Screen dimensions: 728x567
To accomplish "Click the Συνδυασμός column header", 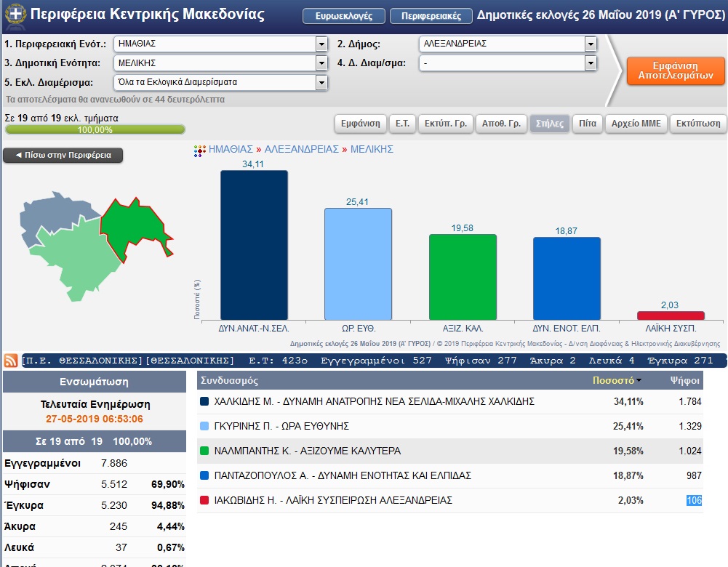I will pyautogui.click(x=229, y=380).
